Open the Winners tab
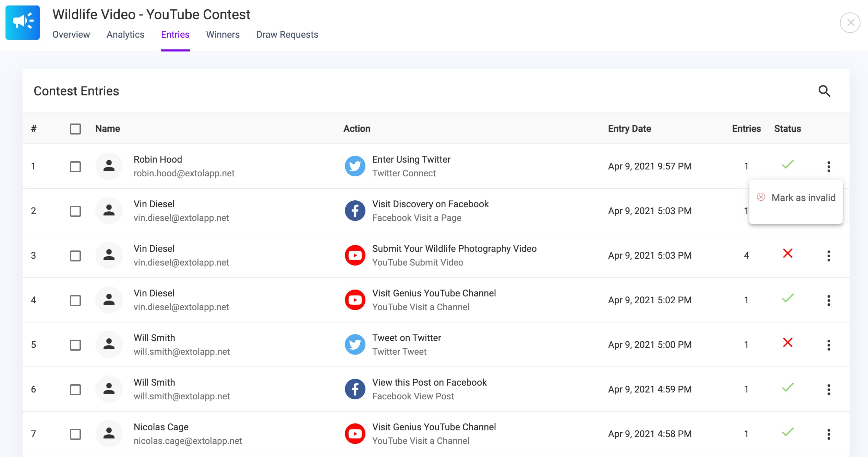The width and height of the screenshot is (868, 457). (223, 35)
